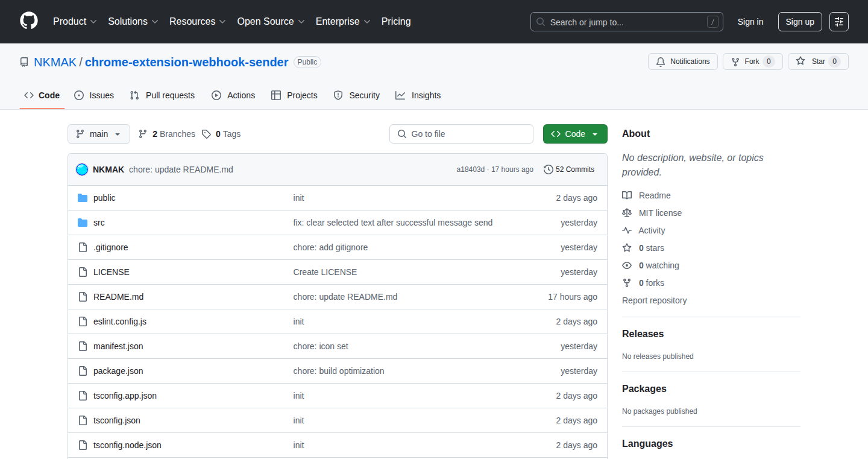This screenshot has width=868, height=459.
Task: Click the src folder icon
Action: coord(83,223)
